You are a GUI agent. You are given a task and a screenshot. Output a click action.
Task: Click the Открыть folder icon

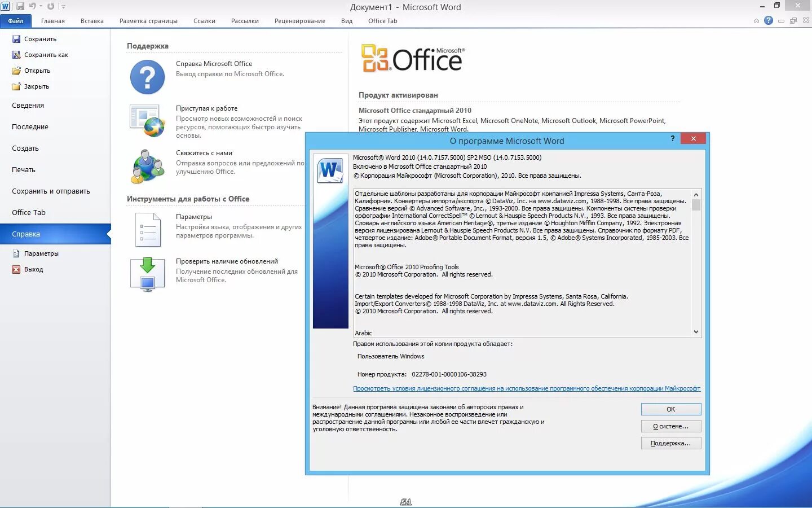click(x=16, y=71)
